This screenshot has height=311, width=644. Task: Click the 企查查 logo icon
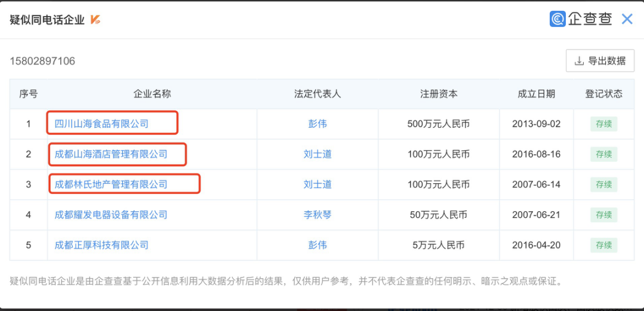557,19
